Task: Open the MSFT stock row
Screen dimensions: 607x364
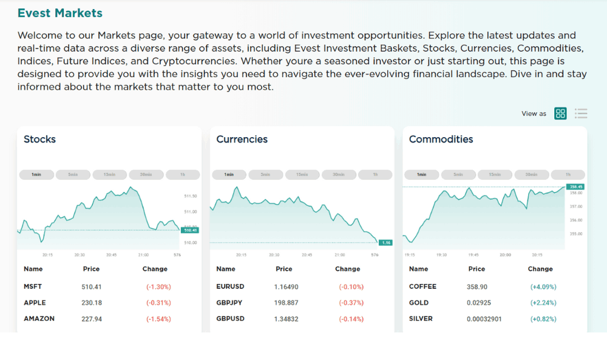Action: 33,286
